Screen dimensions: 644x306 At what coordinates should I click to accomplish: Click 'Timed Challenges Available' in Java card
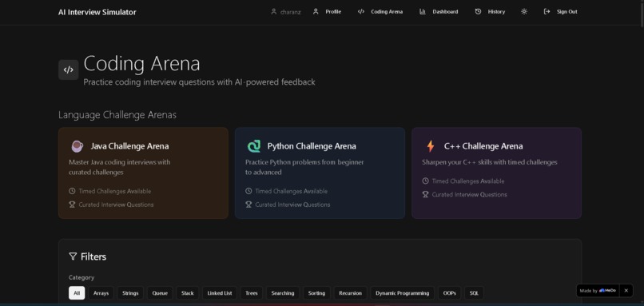(114, 191)
